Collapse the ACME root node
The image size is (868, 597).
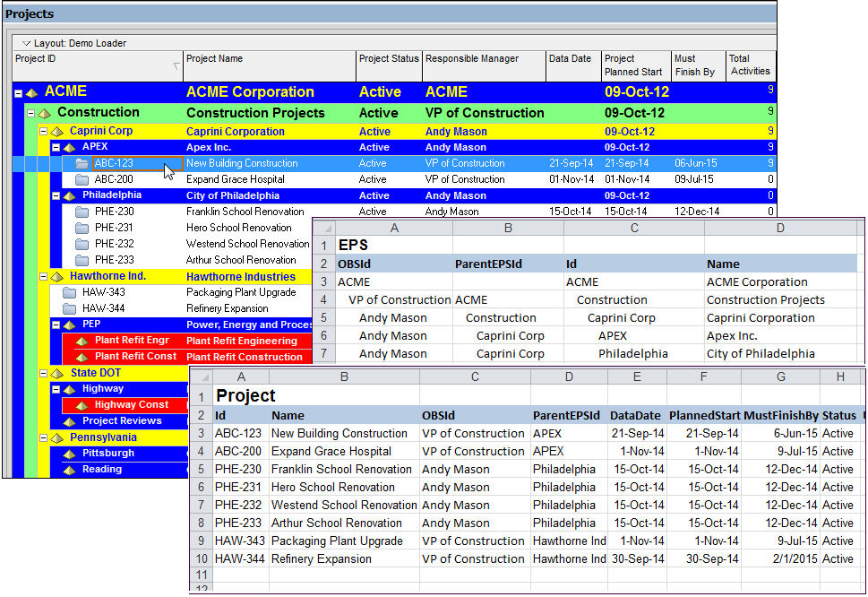[x=19, y=92]
